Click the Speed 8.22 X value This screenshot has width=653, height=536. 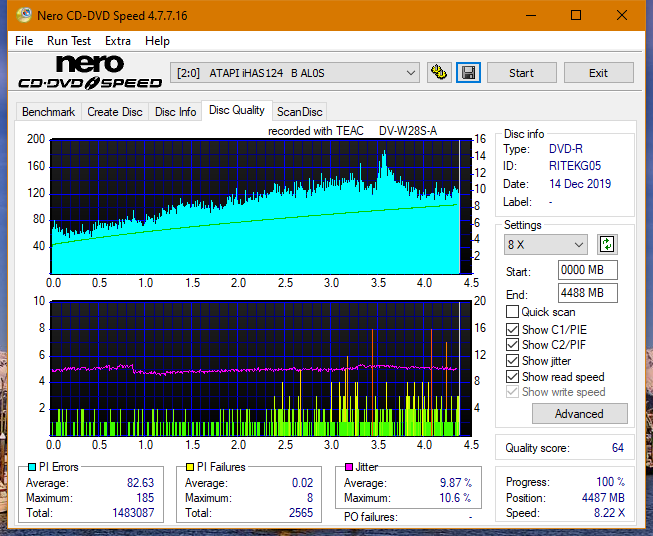click(x=609, y=513)
